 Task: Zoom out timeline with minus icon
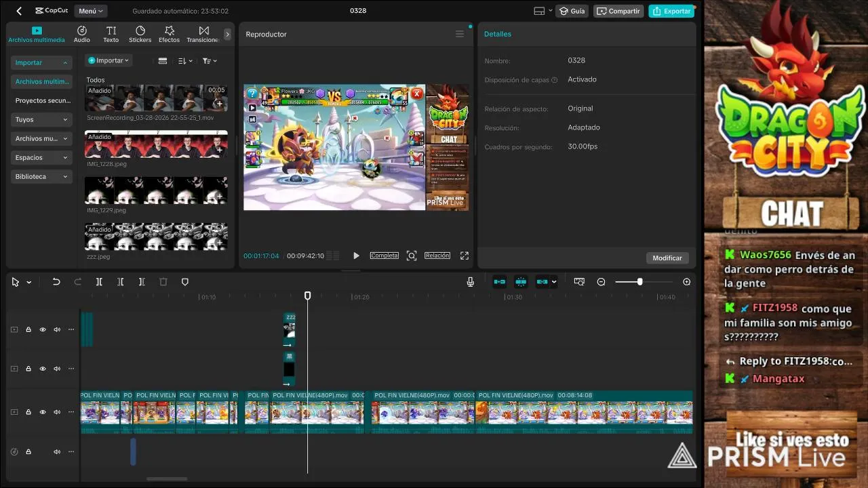601,282
